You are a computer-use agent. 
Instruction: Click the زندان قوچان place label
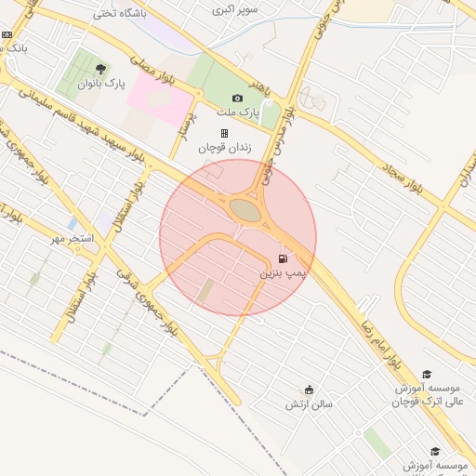[225, 148]
